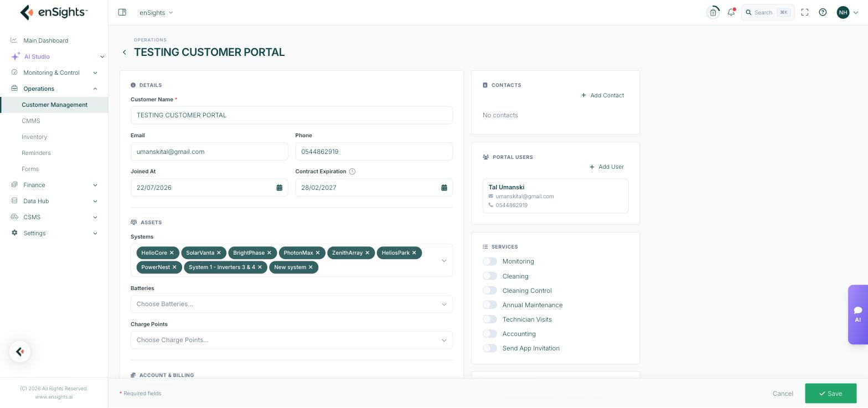
Task: Remove the BrightPhase system tag
Action: pos(270,253)
